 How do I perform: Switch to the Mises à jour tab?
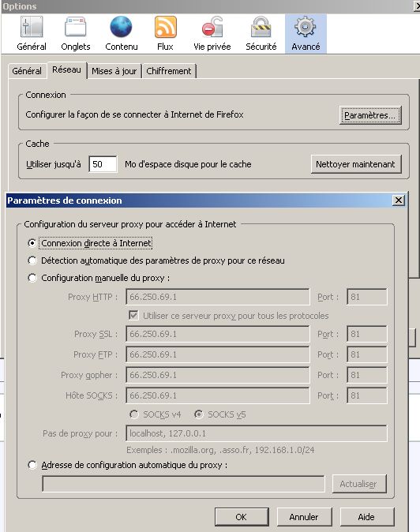[114, 71]
